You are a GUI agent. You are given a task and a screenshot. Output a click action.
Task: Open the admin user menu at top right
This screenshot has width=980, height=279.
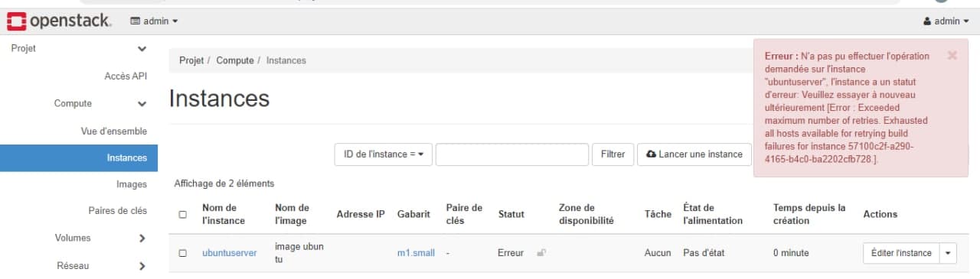(946, 21)
